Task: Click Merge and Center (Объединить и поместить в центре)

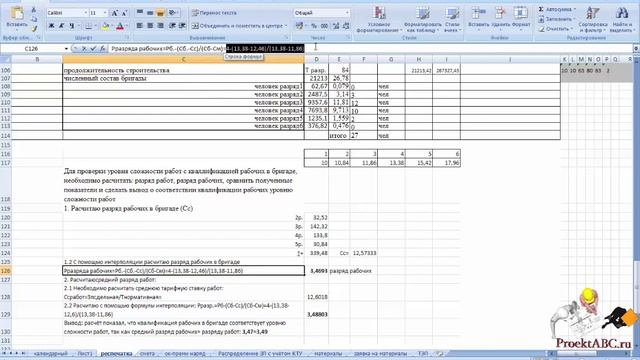Action: [x=237, y=26]
